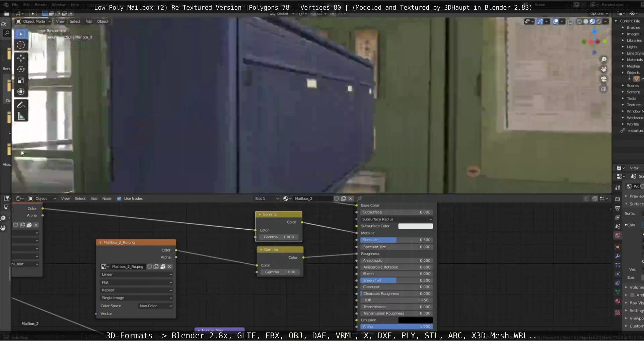The image size is (644, 341).
Task: Open the viewport View menu
Action: [60, 21]
